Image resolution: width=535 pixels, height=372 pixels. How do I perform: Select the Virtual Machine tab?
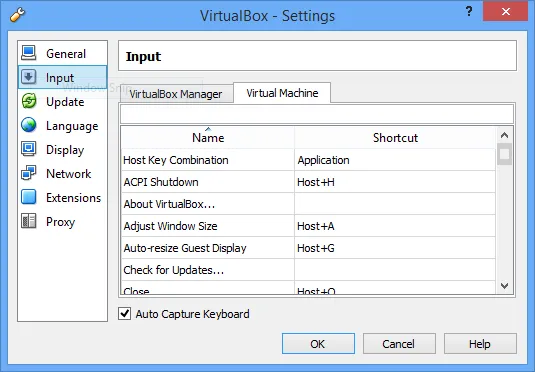point(282,93)
